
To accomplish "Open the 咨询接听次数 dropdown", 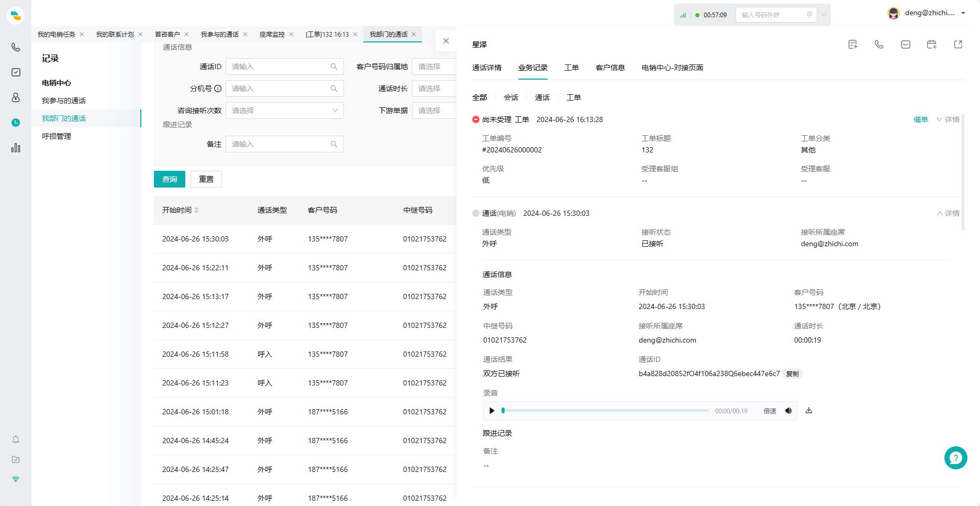I will (285, 111).
